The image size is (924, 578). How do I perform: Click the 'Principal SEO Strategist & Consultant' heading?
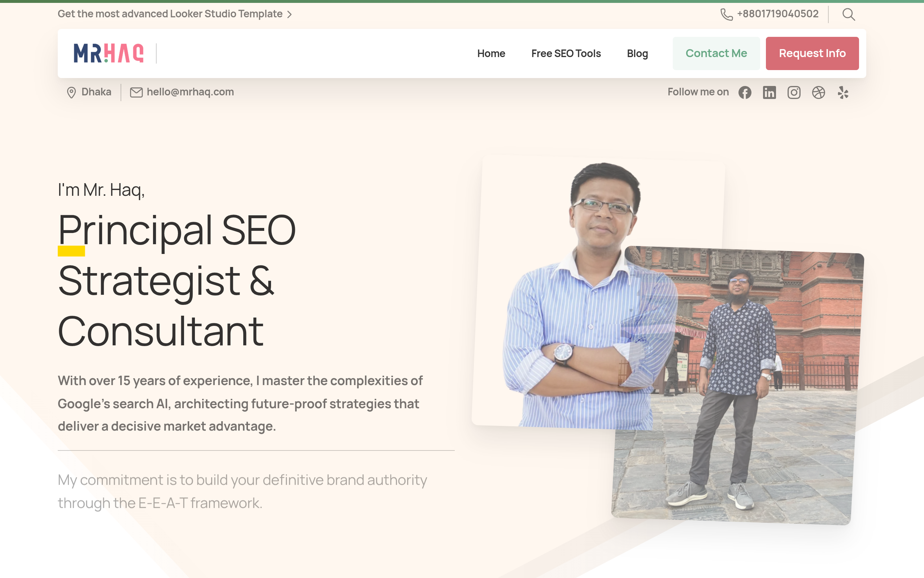[x=177, y=281]
